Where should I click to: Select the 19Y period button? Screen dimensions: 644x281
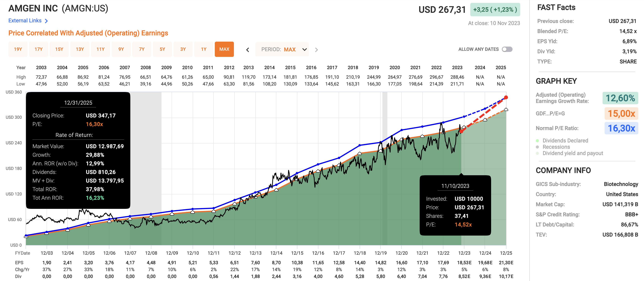click(18, 49)
